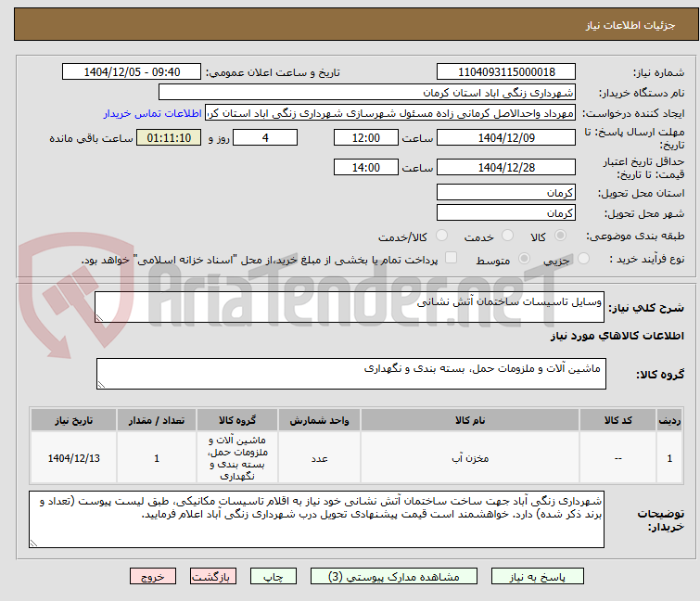Click the table's گروه کالا column header
The width and height of the screenshot is (700, 601).
coord(237,420)
